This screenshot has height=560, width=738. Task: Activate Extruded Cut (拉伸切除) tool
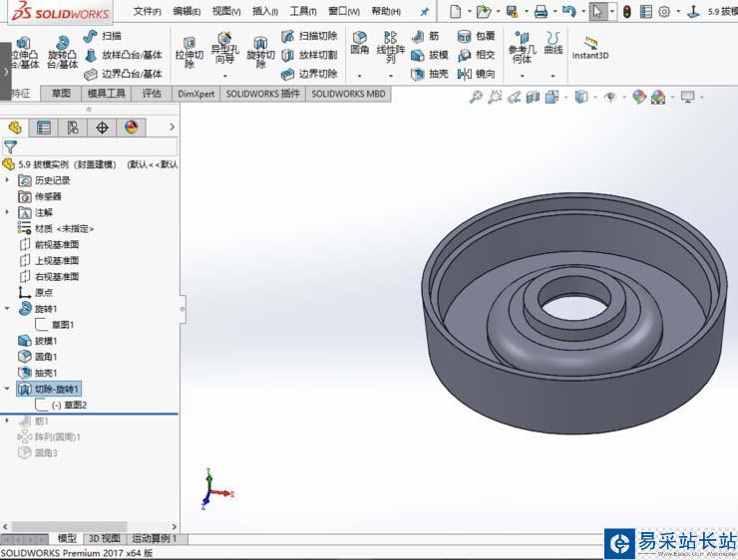click(189, 52)
